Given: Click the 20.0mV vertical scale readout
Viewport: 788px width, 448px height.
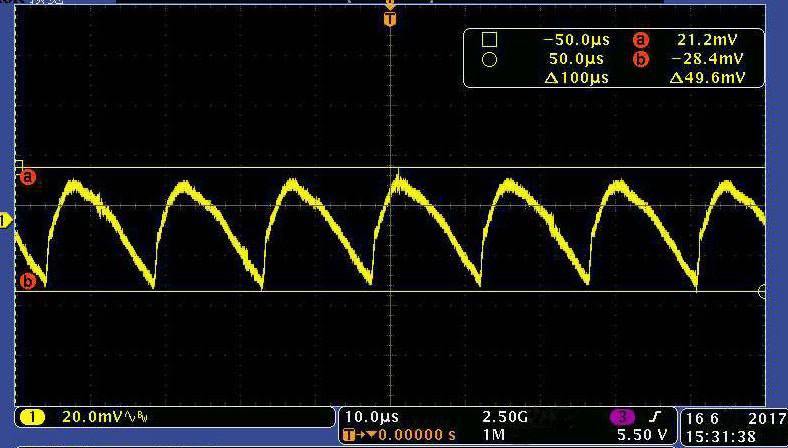Looking at the screenshot, I should 92,417.
